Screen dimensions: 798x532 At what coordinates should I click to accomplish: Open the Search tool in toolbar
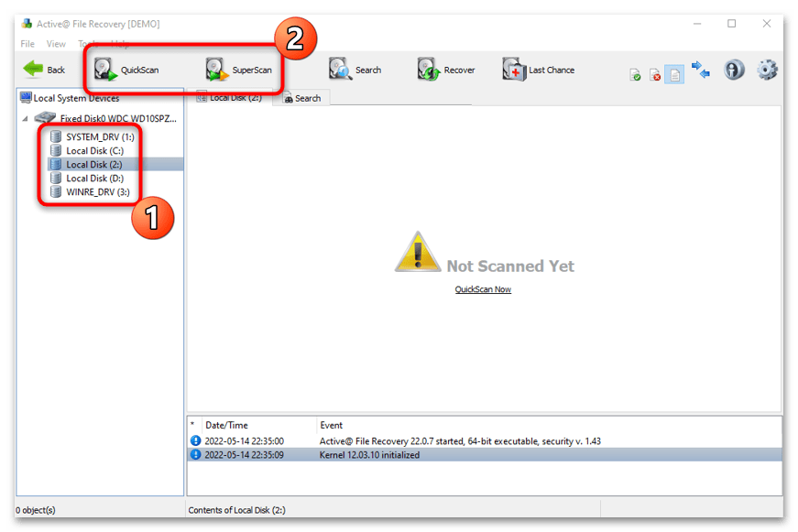(x=355, y=70)
